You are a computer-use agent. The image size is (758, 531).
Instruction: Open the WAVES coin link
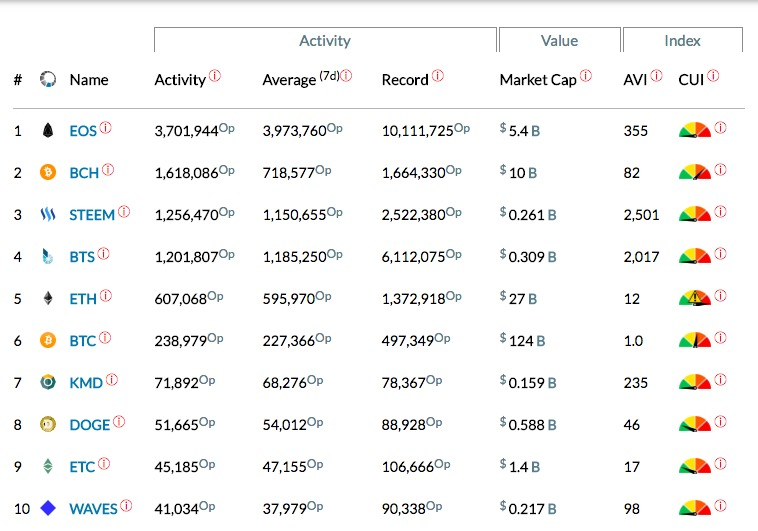[x=93, y=509]
